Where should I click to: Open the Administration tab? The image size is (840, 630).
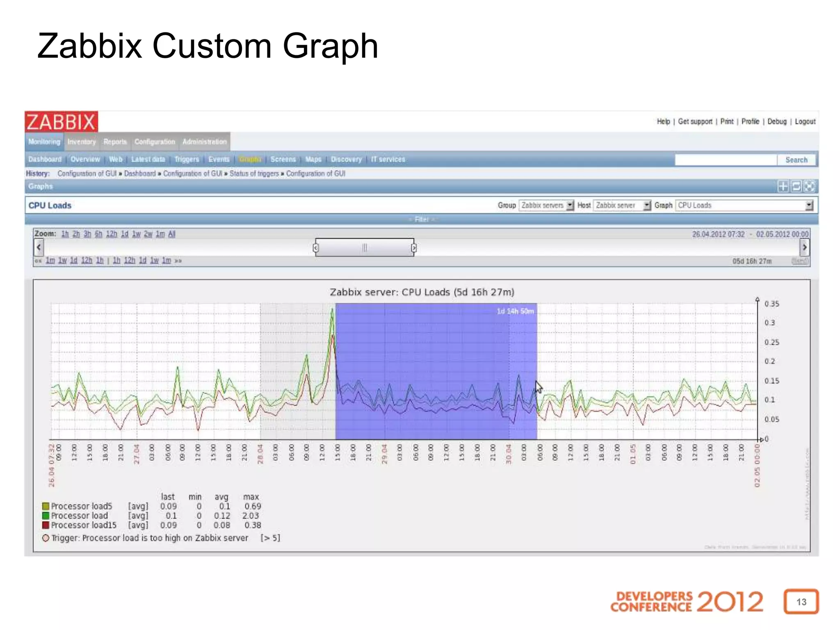point(204,142)
